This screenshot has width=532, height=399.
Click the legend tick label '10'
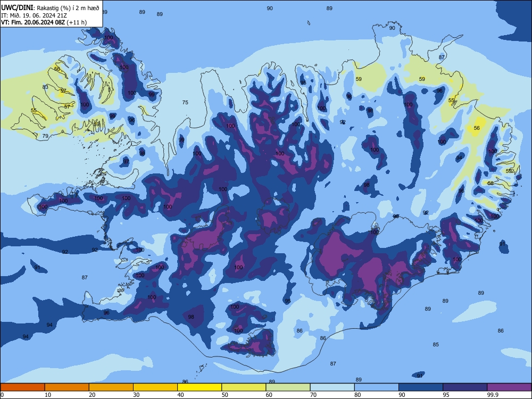click(x=48, y=395)
